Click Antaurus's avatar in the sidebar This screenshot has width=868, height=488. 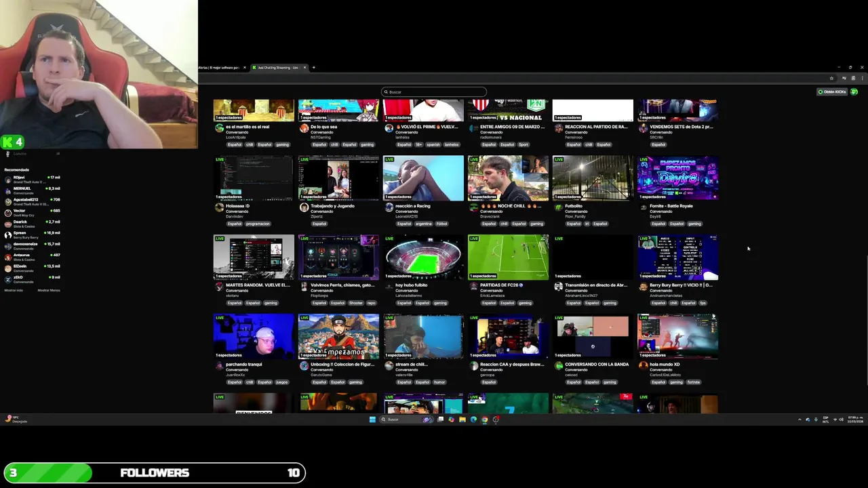[x=8, y=257]
